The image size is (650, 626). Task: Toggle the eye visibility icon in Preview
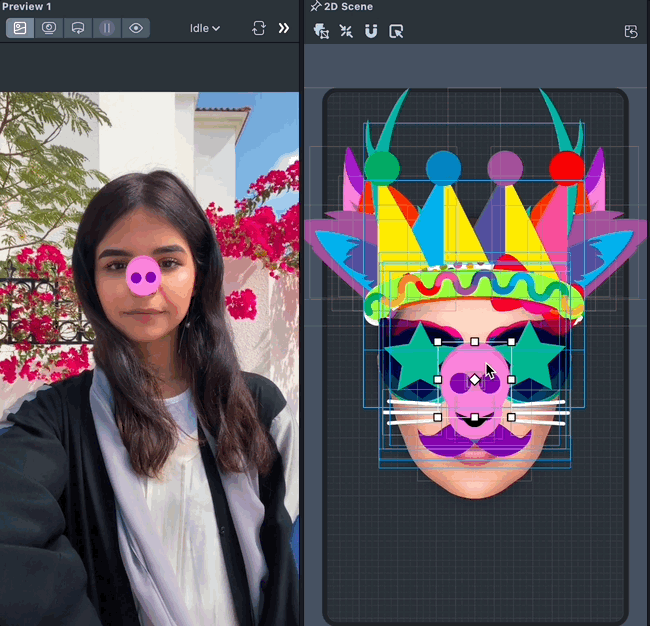pyautogui.click(x=136, y=28)
